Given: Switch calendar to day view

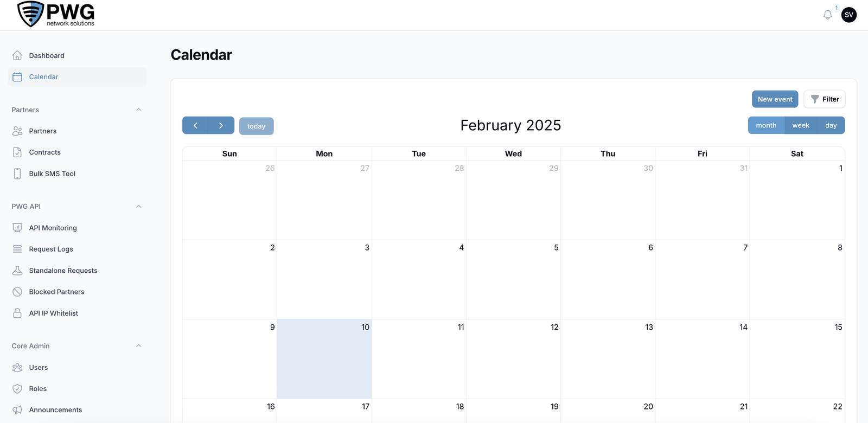Looking at the screenshot, I should point(831,125).
